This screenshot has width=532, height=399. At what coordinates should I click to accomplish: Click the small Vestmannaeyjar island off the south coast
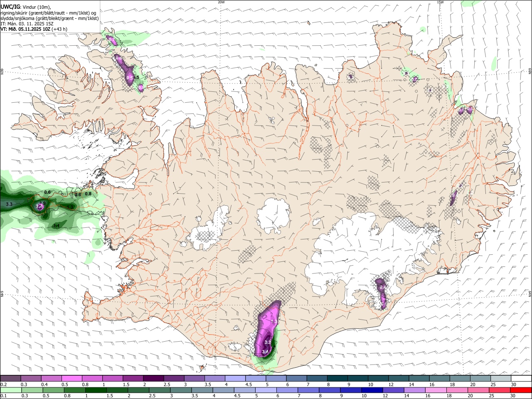pyautogui.click(x=203, y=368)
